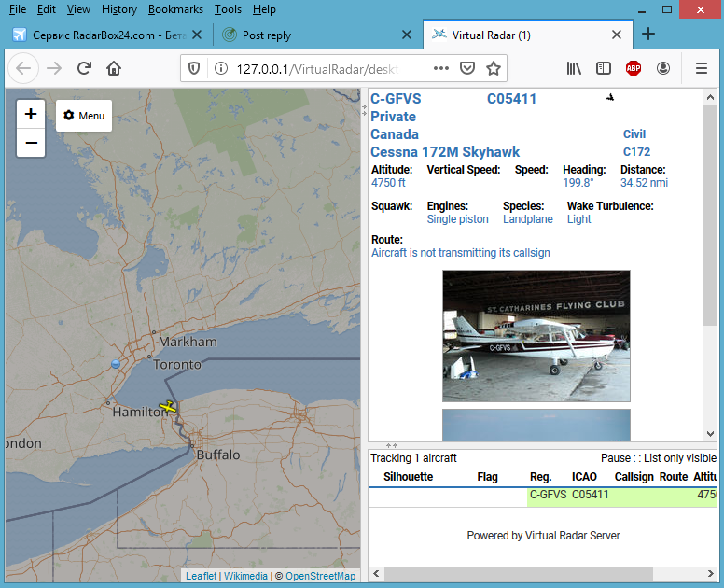Click registration C-GFVS in detail header
Viewport: 724px width, 588px height.
click(x=396, y=99)
